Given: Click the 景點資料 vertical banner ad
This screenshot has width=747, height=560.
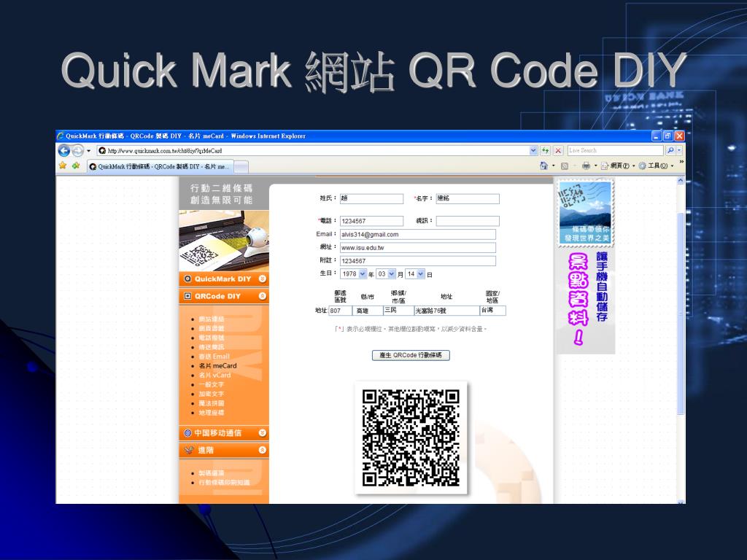Looking at the screenshot, I should tap(587, 301).
